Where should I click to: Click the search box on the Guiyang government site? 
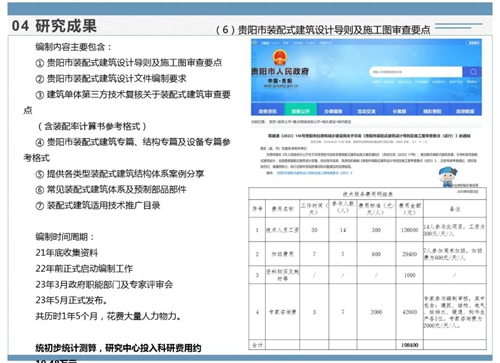coord(415,72)
